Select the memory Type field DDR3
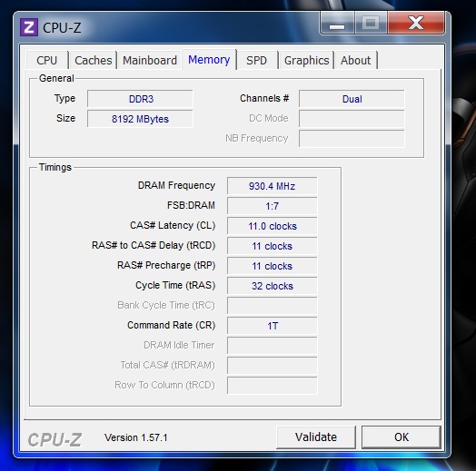Image resolution: width=476 pixels, height=471 pixels. pos(140,99)
